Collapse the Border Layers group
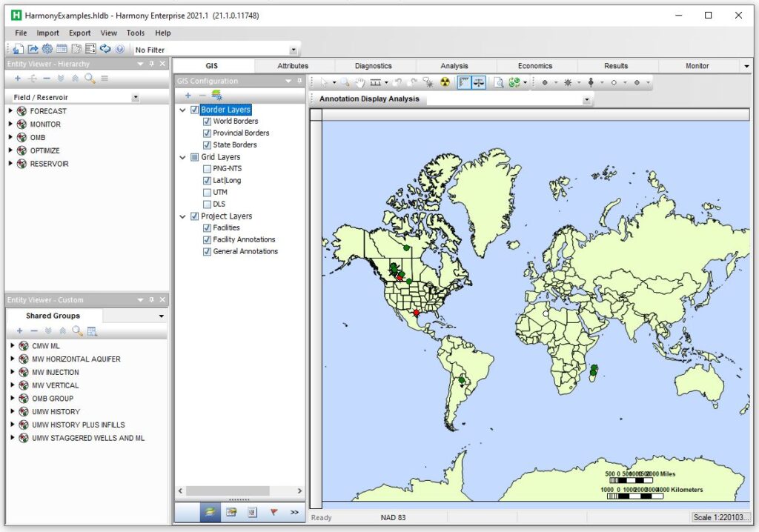Viewport: 759px width, 532px height. tap(182, 110)
